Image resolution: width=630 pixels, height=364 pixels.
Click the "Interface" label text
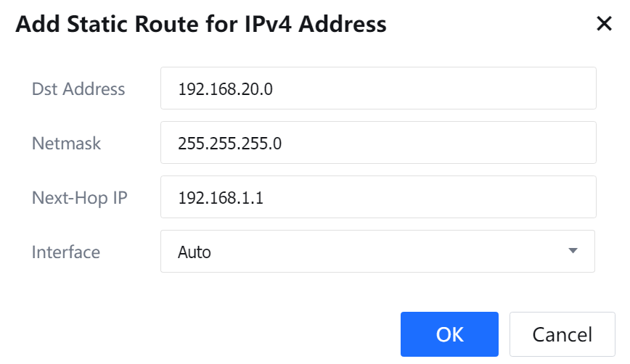tap(66, 252)
